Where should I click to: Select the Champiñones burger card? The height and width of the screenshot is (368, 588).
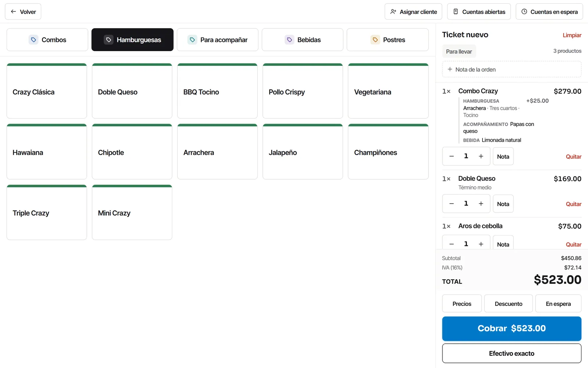[388, 152]
